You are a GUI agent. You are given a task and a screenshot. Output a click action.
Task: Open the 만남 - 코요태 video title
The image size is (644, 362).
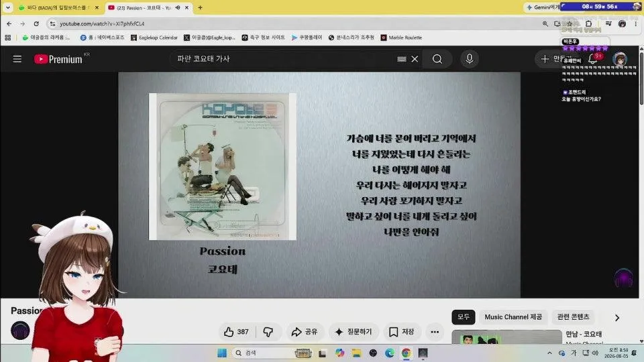(x=584, y=334)
